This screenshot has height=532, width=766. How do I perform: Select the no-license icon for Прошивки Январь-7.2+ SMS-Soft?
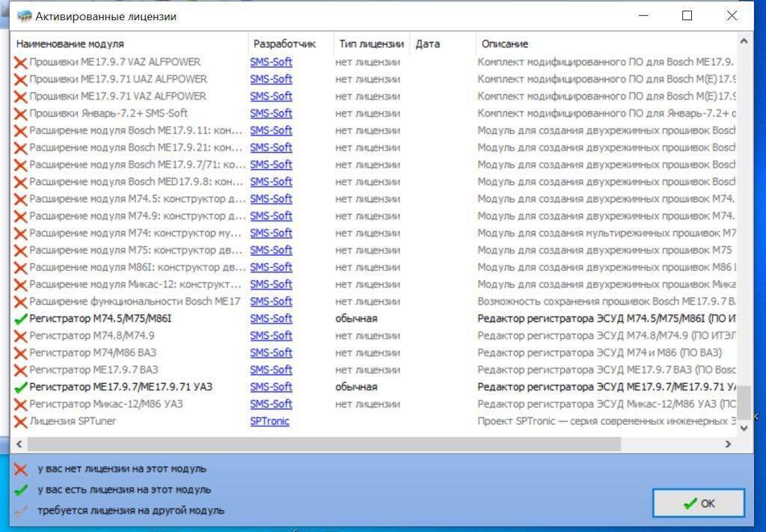coord(20,114)
